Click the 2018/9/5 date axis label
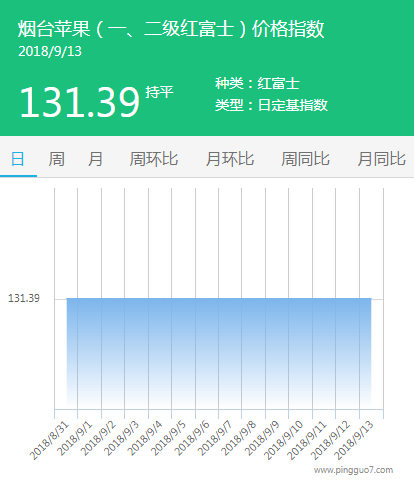 click(x=168, y=438)
